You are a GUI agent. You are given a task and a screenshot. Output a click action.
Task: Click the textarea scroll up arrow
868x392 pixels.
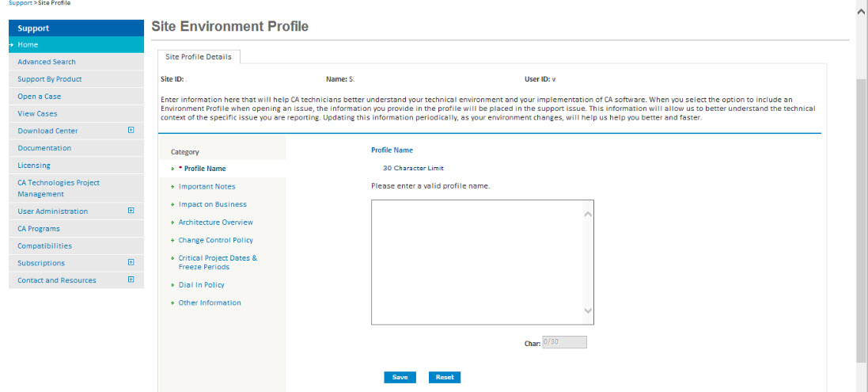pos(588,215)
